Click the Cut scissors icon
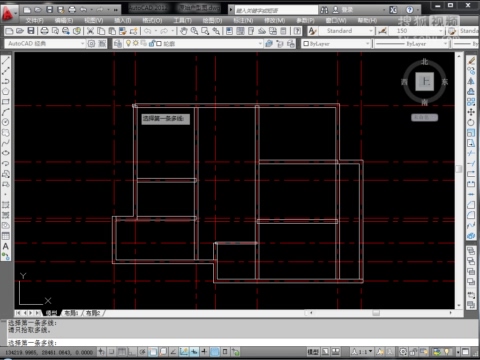The height and width of the screenshot is (360, 480). tap(90, 31)
